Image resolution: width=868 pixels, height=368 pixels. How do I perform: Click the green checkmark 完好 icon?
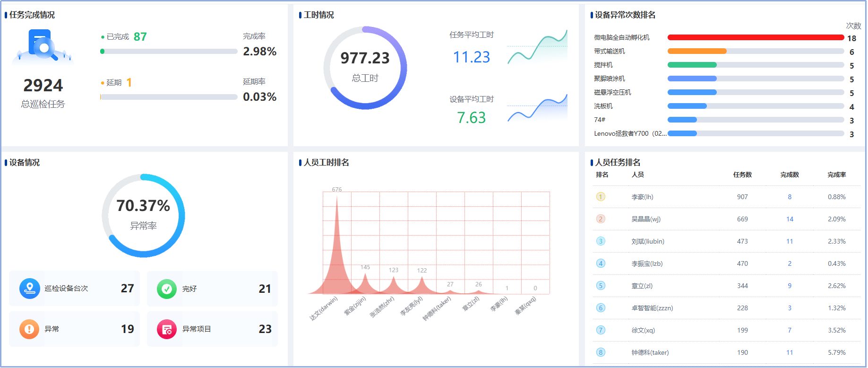point(167,289)
